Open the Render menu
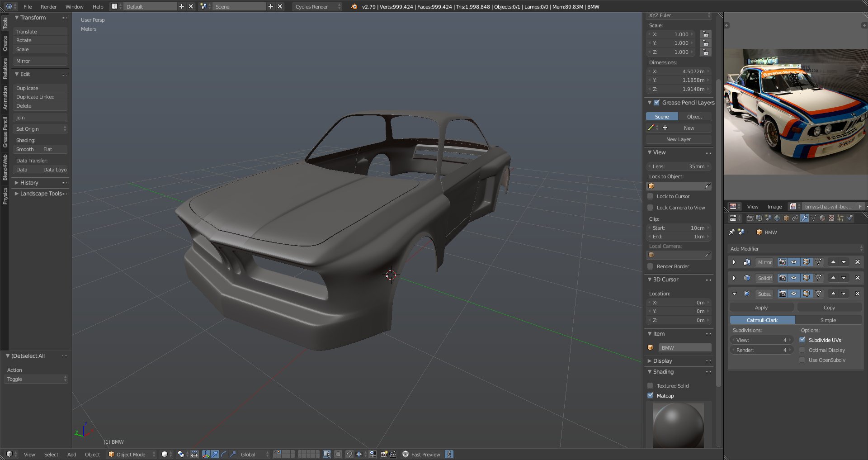Image resolution: width=868 pixels, height=460 pixels. point(48,6)
